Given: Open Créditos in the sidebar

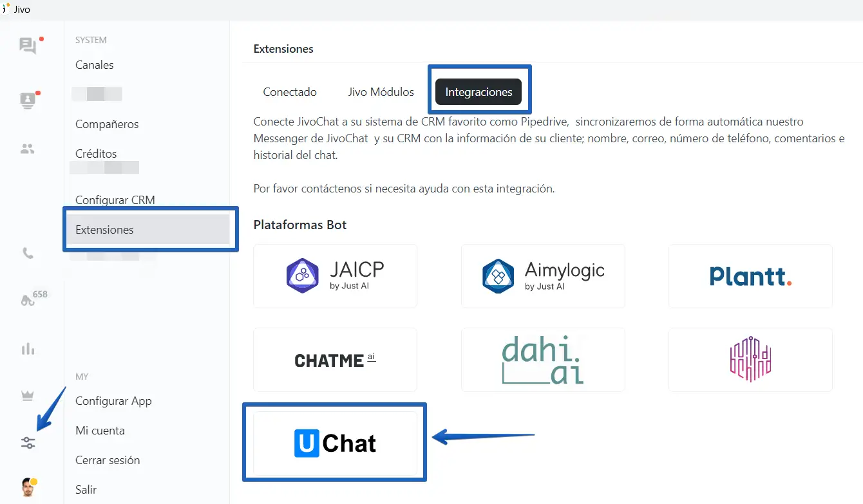Looking at the screenshot, I should tap(96, 154).
